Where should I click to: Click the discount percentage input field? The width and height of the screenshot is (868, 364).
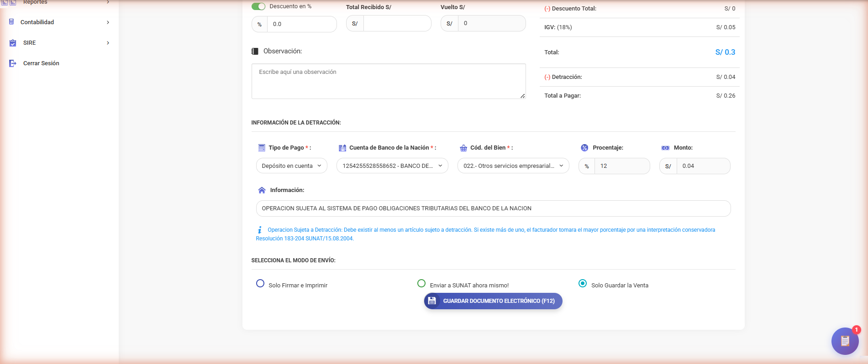(x=302, y=24)
